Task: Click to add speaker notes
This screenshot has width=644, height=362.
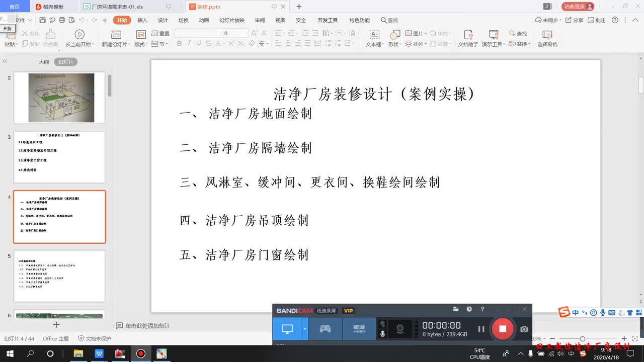Action: click(144, 326)
